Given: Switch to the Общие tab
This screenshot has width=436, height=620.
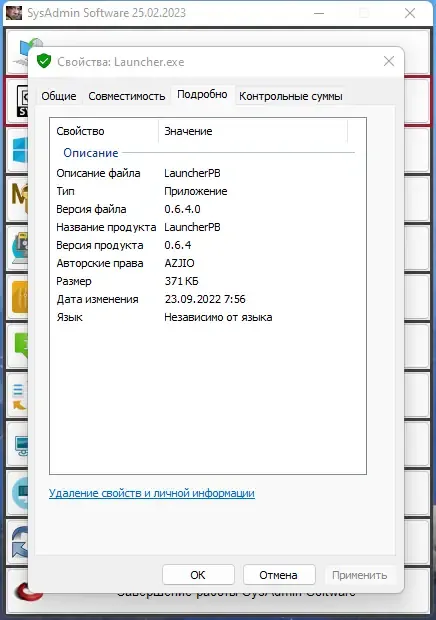Looking at the screenshot, I should (59, 96).
